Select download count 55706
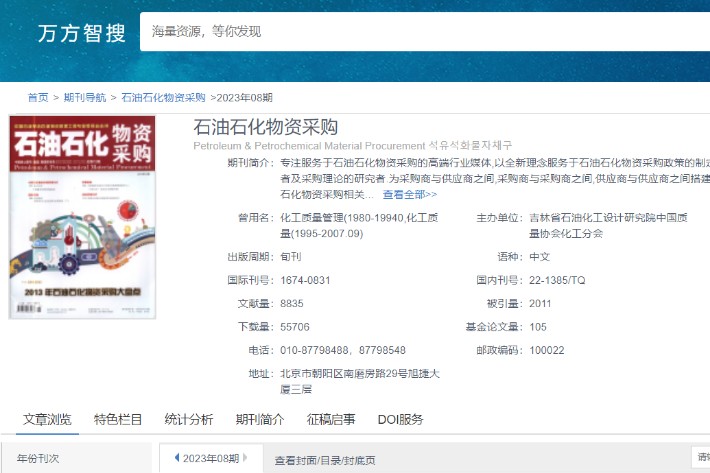 tap(295, 327)
